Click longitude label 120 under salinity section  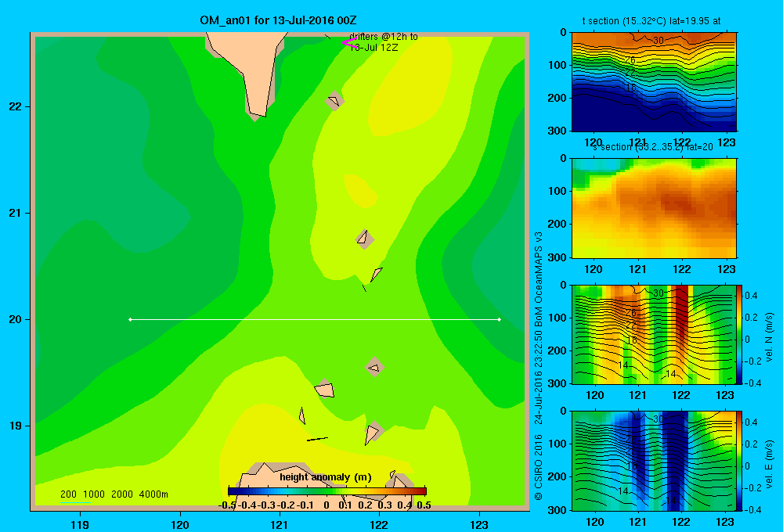pyautogui.click(x=594, y=269)
